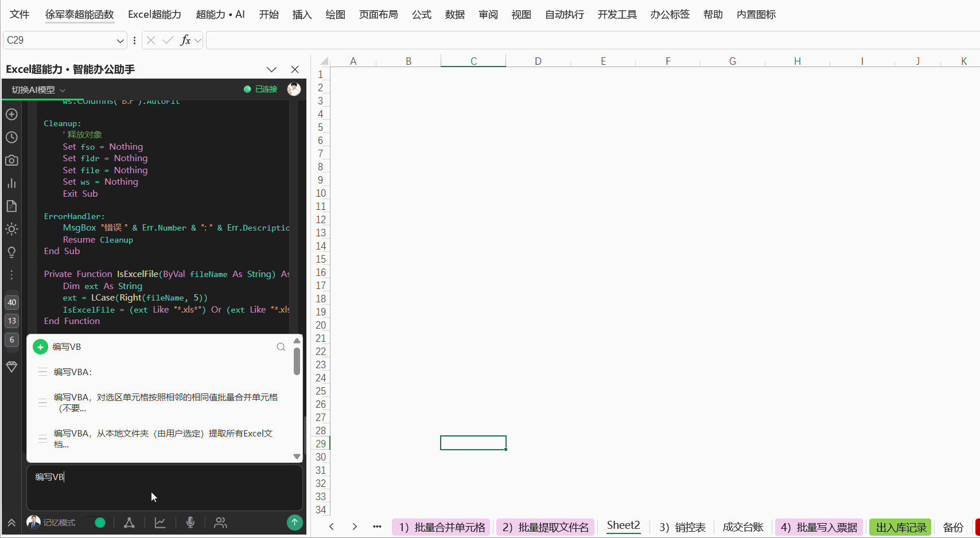Open the 内置图标 ribbon tab
Image resolution: width=980 pixels, height=538 pixels.
tap(756, 14)
